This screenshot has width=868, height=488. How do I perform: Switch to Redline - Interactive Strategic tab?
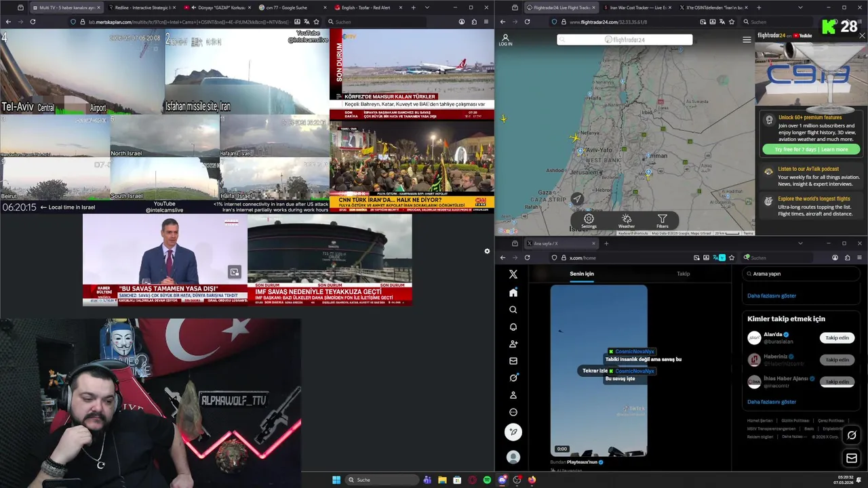click(x=141, y=7)
